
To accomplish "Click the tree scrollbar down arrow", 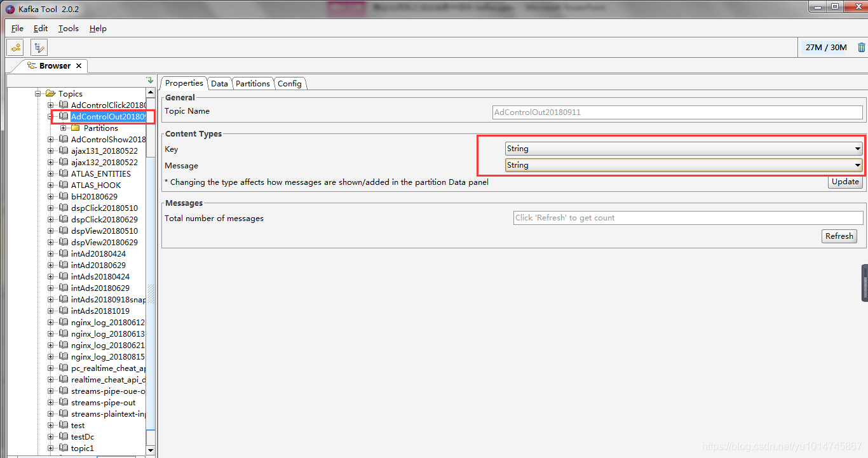I will coord(151,450).
